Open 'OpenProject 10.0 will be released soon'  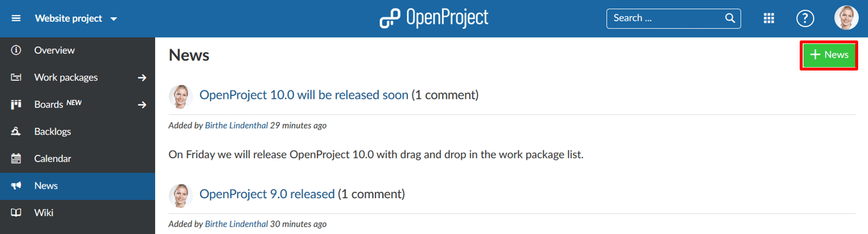(x=304, y=95)
